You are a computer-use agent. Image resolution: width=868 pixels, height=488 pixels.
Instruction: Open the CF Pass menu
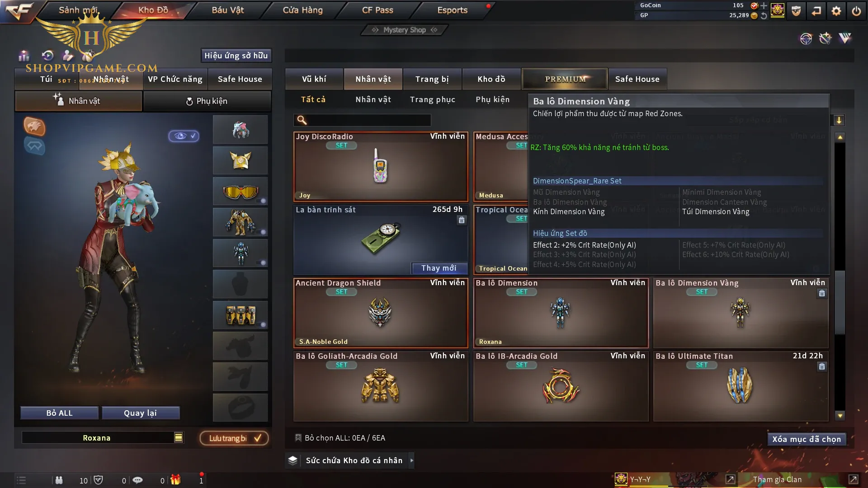(x=377, y=10)
